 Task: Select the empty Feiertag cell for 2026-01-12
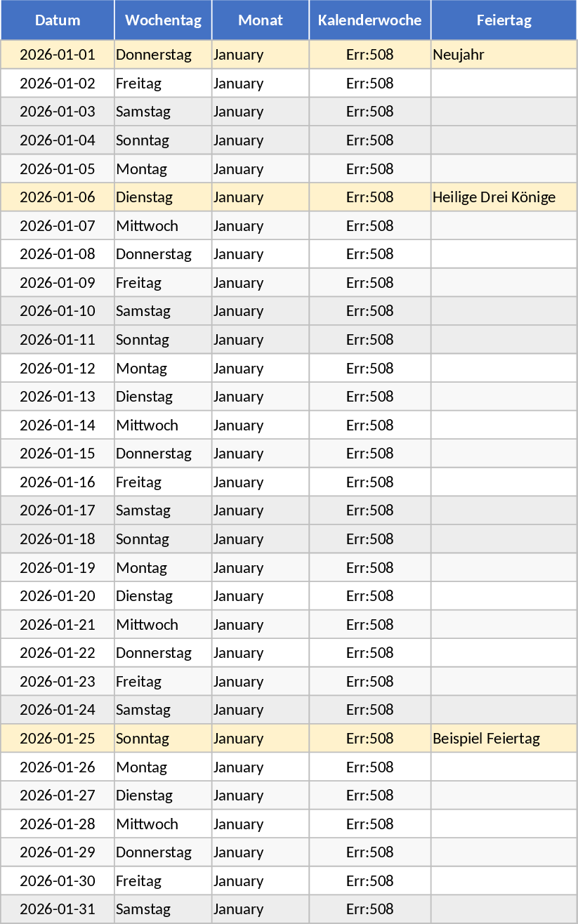[x=504, y=369]
